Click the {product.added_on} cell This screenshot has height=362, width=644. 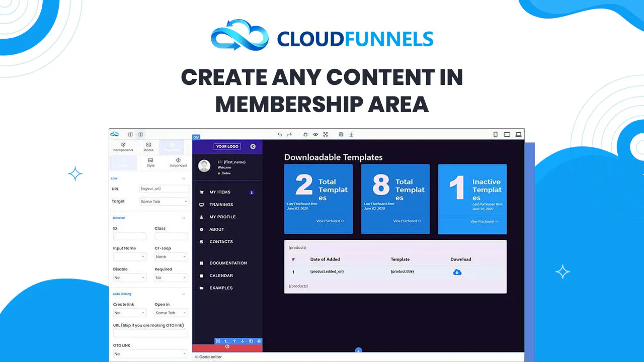(327, 271)
